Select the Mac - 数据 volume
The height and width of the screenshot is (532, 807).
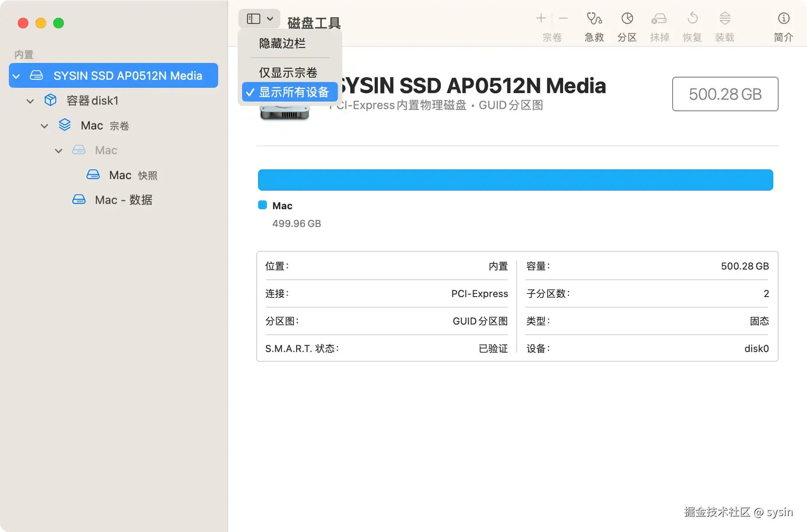[x=124, y=199]
